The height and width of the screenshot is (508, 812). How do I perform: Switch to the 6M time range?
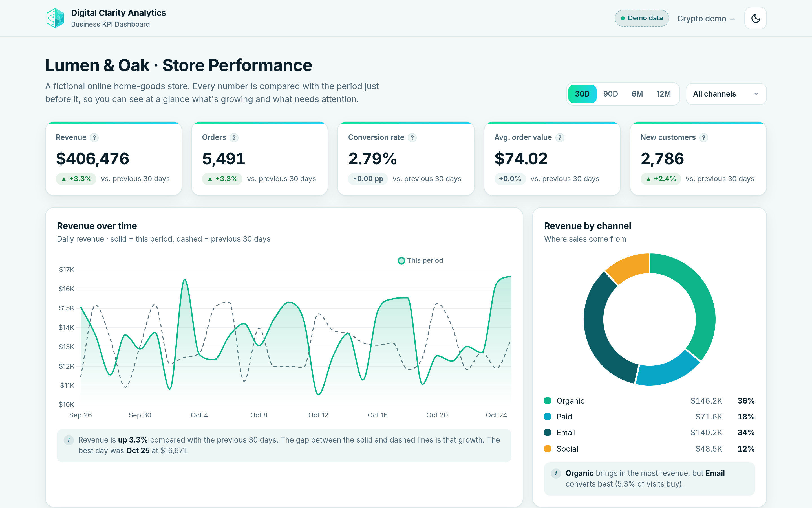(x=637, y=94)
